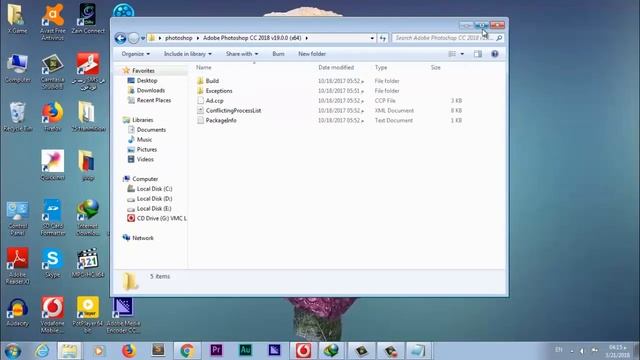640x360 pixels.
Task: Open Desktop in Favorites
Action: coord(147,80)
